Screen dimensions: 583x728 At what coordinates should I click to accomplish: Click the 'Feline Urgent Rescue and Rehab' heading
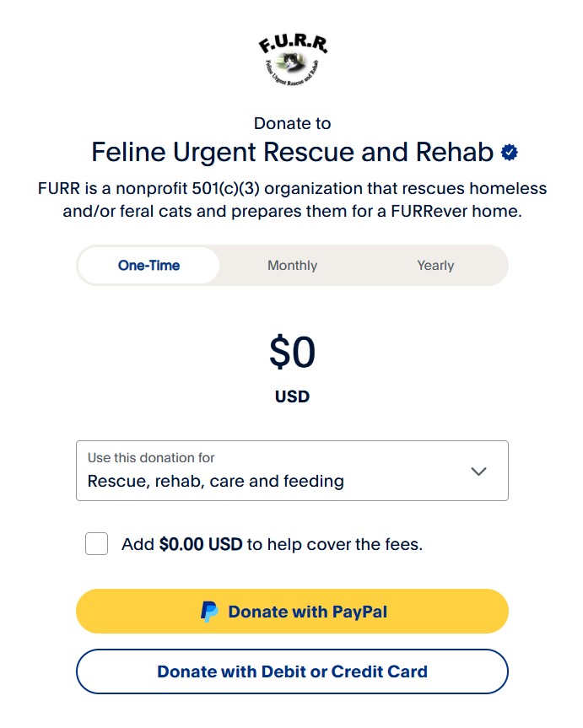click(x=292, y=153)
